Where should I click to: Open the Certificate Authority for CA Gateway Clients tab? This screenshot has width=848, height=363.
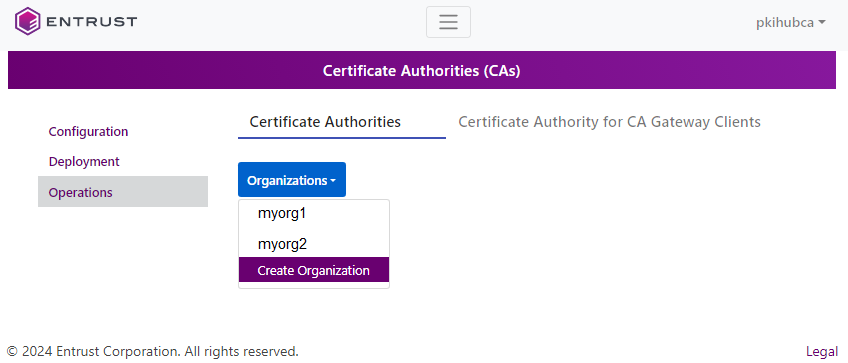coord(610,122)
